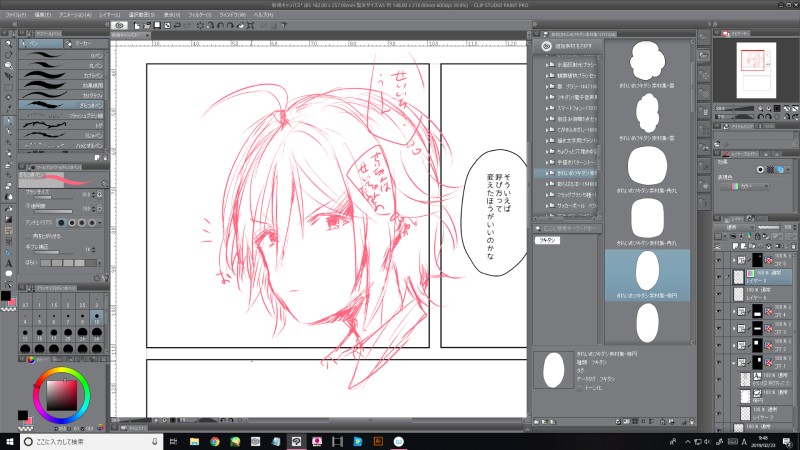Screen dimensions: 800x450
Task: Open the ファイル menu
Action: [x=15, y=15]
